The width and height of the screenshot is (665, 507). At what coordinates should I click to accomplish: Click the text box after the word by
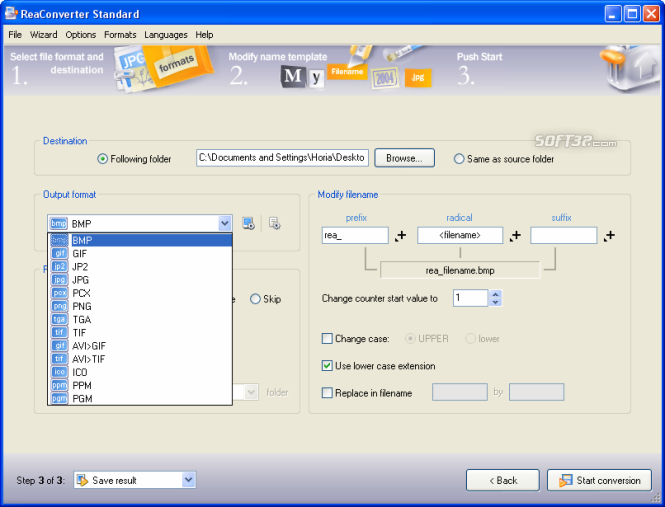click(536, 392)
